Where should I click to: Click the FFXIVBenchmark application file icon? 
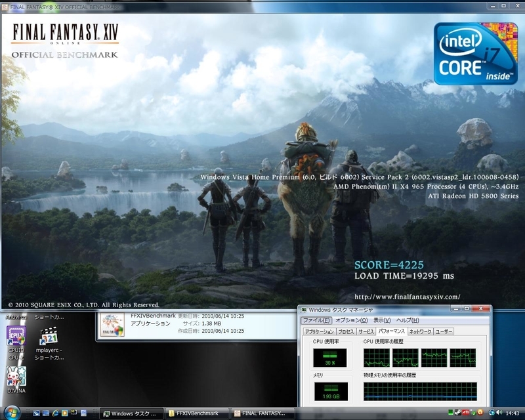112,325
